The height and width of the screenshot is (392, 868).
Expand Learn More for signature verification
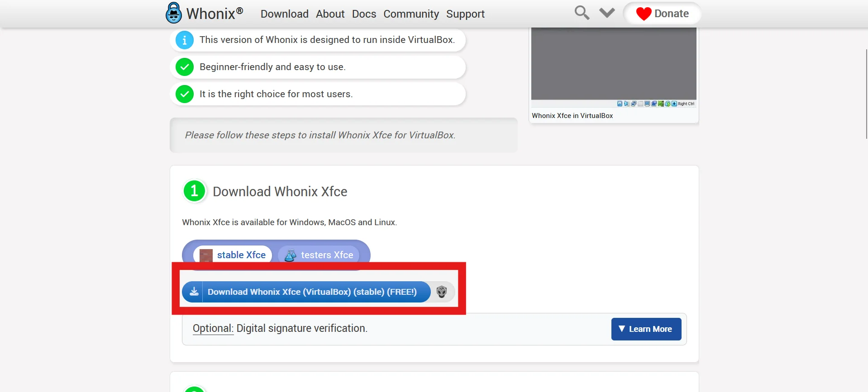point(646,329)
